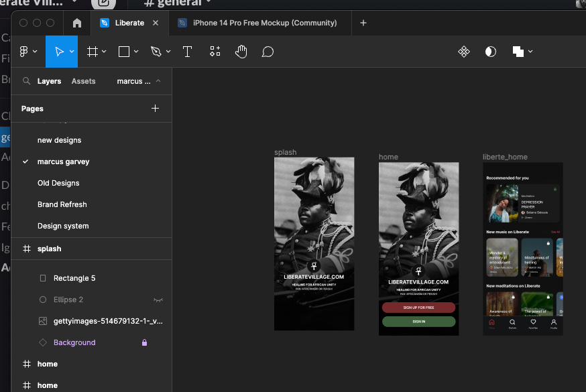Select the Hand tool

pos(241,52)
